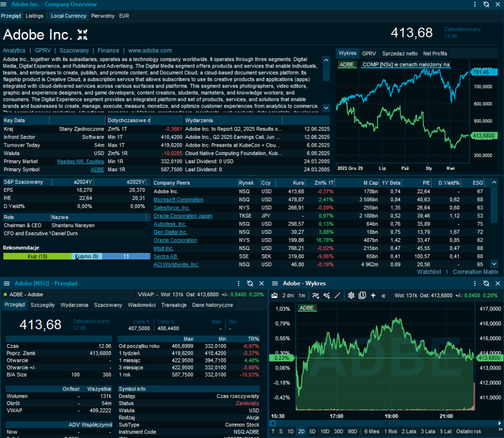Click the collapse icon beside Adobe Inc. title
The width and height of the screenshot is (504, 438).
[82, 35]
